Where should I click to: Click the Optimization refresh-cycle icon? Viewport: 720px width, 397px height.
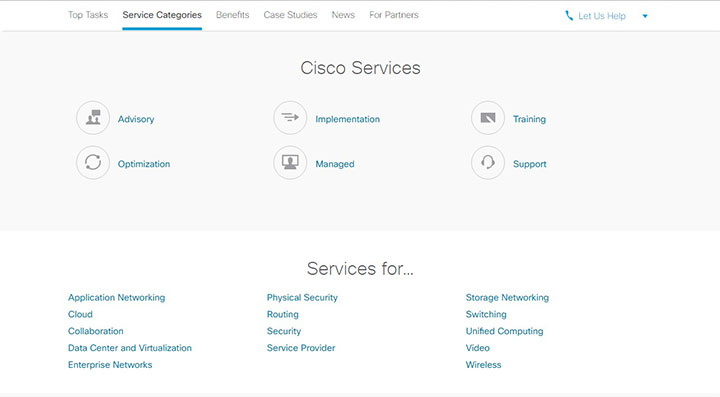93,162
